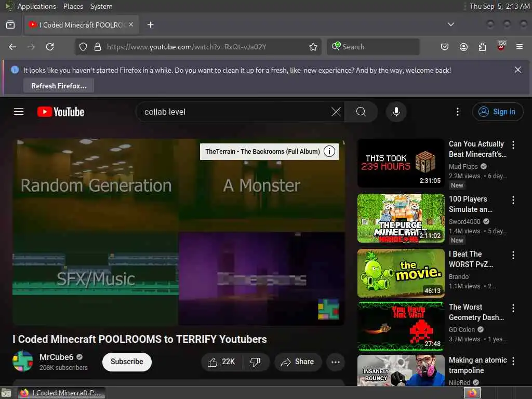Open a new tab with plus

point(150,25)
